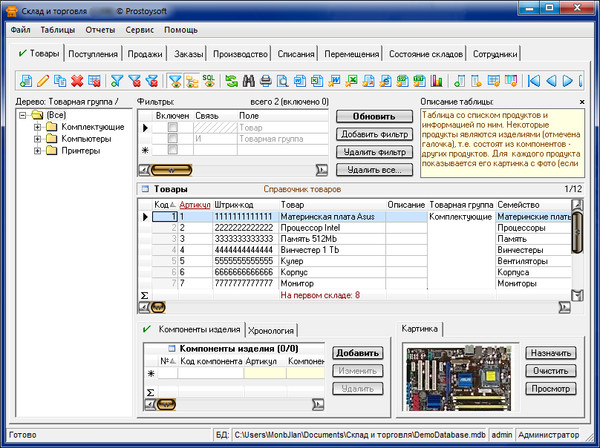This screenshot has width=600, height=448.
Task: Click the refresh green arrows icon
Action: point(231,80)
